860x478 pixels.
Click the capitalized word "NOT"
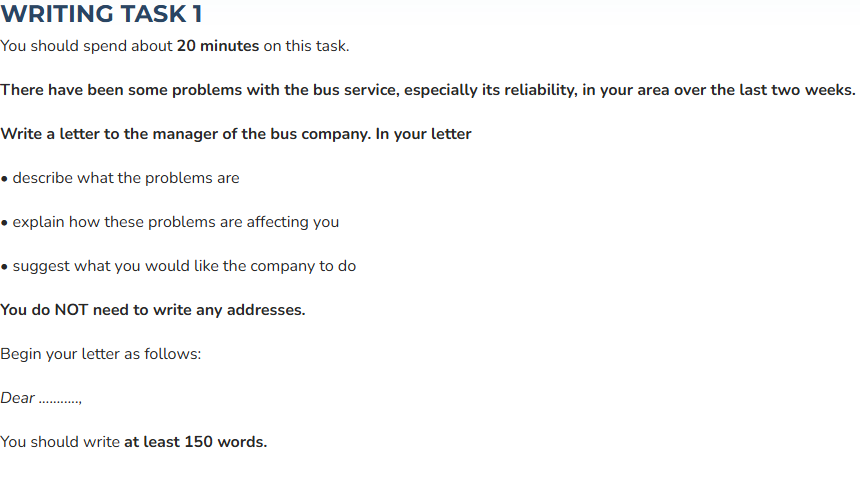(71, 310)
